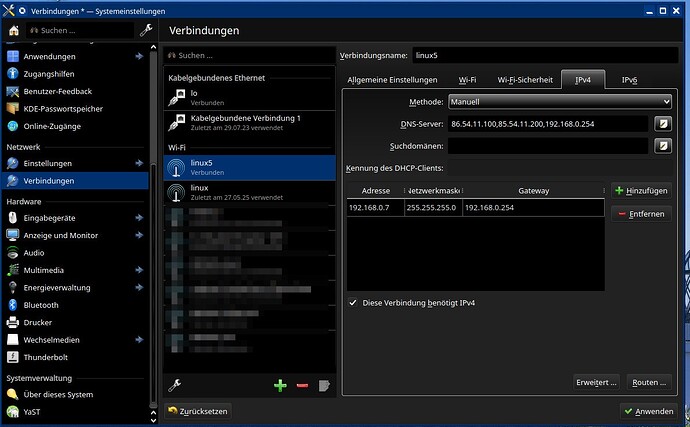
Task: Click the Hinzufügen address button
Action: [x=642, y=191]
